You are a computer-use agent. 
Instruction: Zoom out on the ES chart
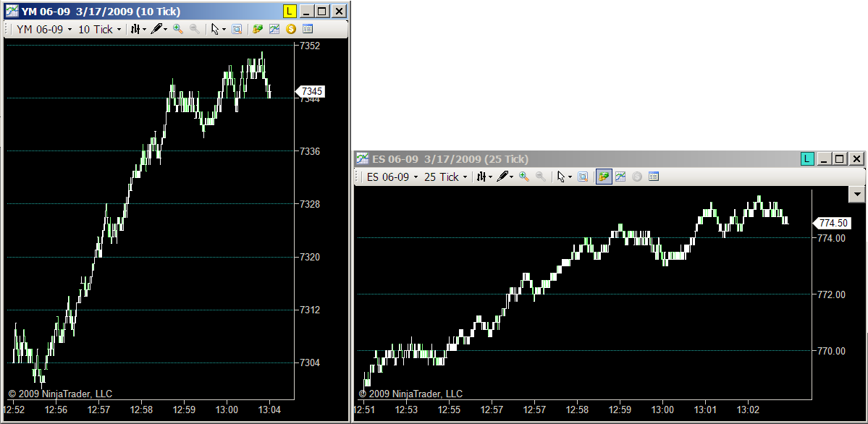click(x=541, y=177)
